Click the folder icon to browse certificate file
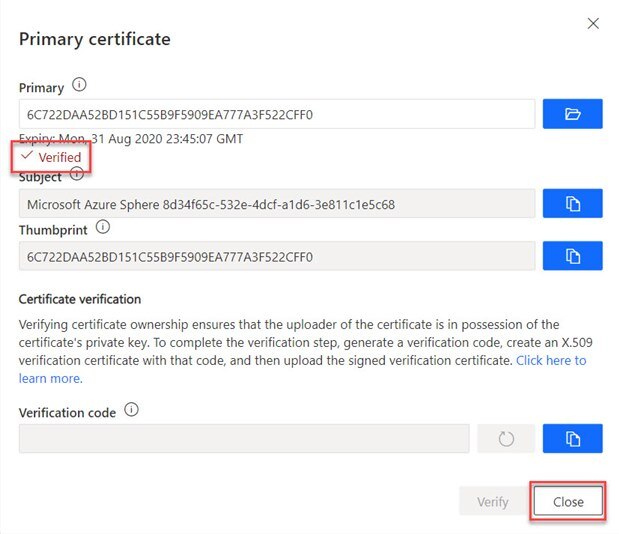619x534 pixels. (x=572, y=114)
